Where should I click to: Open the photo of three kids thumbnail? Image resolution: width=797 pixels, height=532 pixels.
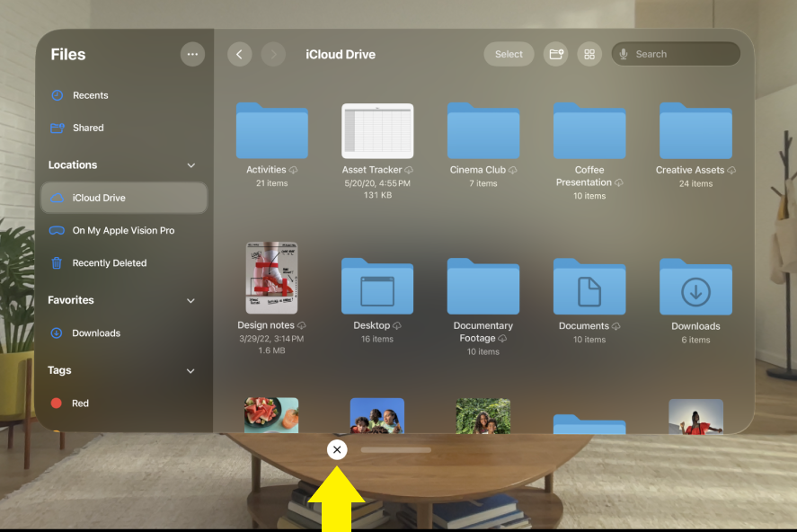(377, 415)
